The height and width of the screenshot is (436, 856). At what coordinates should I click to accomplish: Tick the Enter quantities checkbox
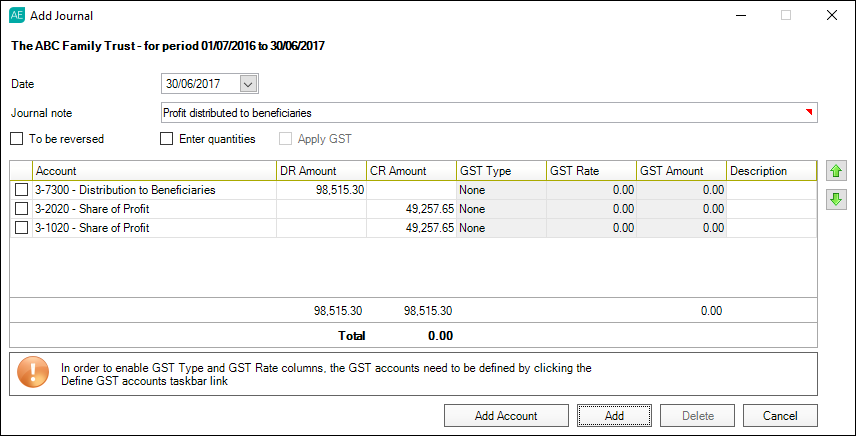tap(167, 139)
